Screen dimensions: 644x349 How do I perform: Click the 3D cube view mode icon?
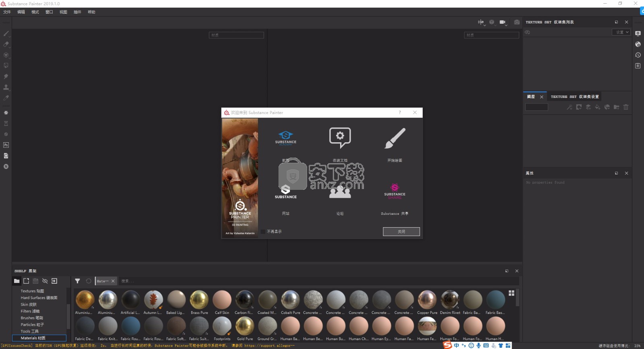(491, 22)
